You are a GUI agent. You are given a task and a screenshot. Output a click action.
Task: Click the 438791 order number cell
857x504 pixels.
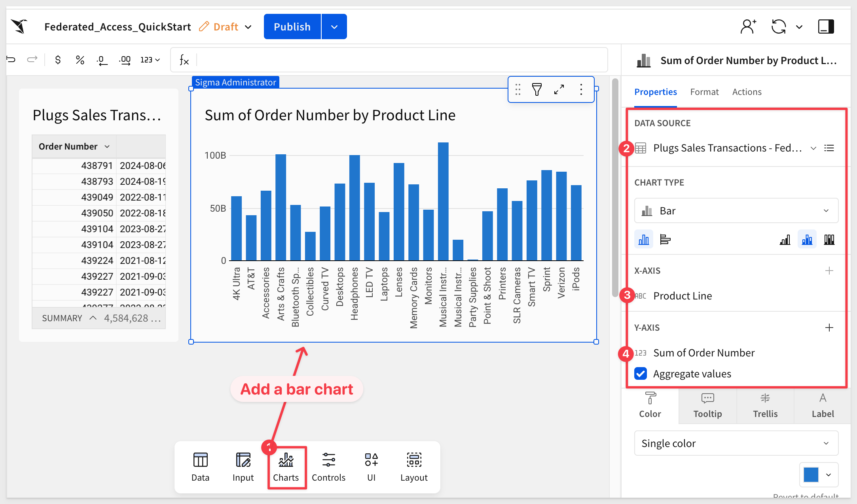[x=74, y=165]
